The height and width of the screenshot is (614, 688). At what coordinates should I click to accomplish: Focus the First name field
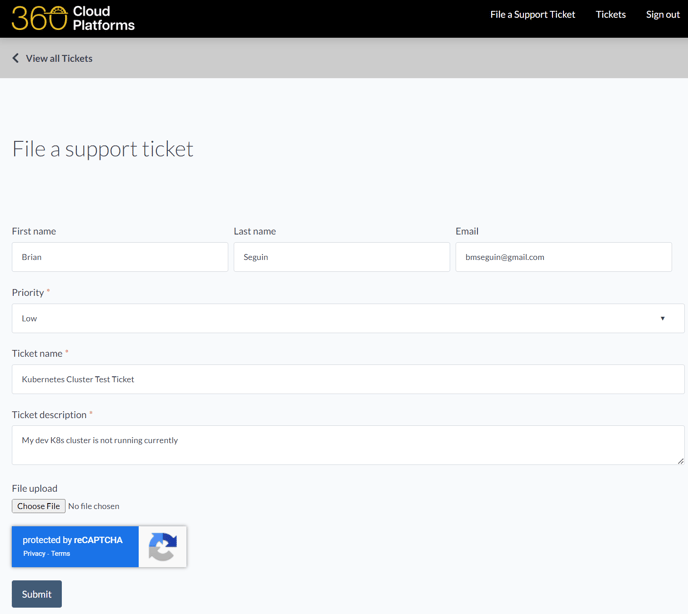tap(120, 257)
